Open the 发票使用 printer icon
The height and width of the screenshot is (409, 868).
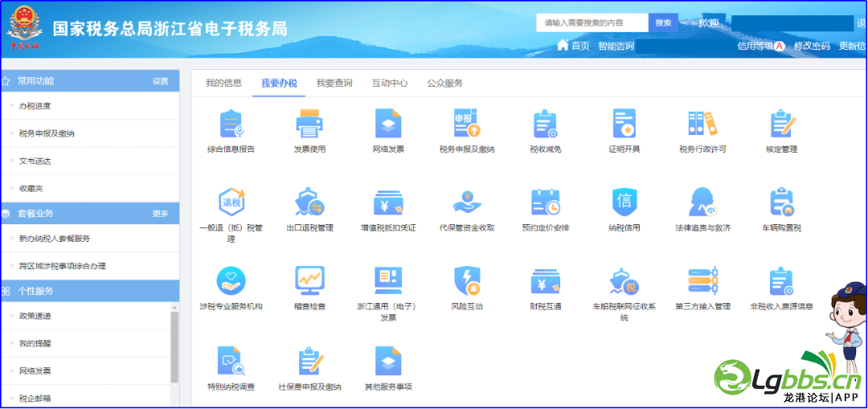(309, 124)
